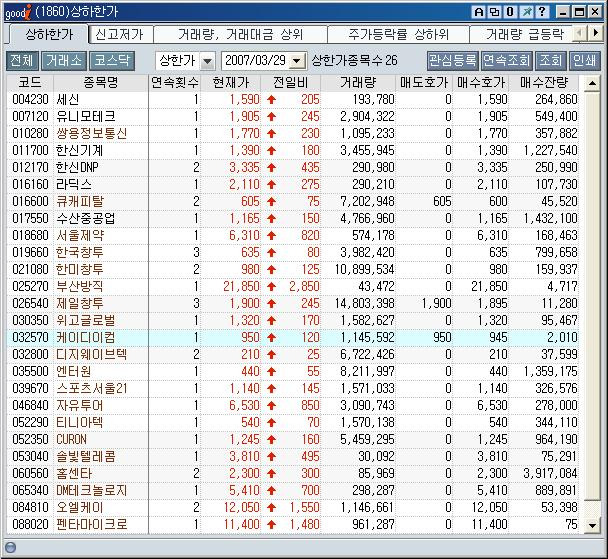Select the 수산중공업 stock name

[x=85, y=219]
